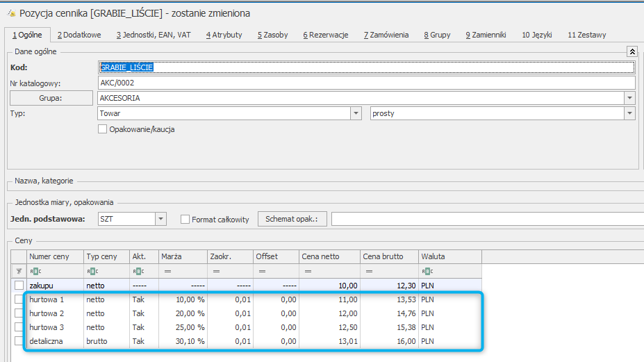Go to 11 Zestawy tab
The image size is (644, 362).
click(x=587, y=35)
